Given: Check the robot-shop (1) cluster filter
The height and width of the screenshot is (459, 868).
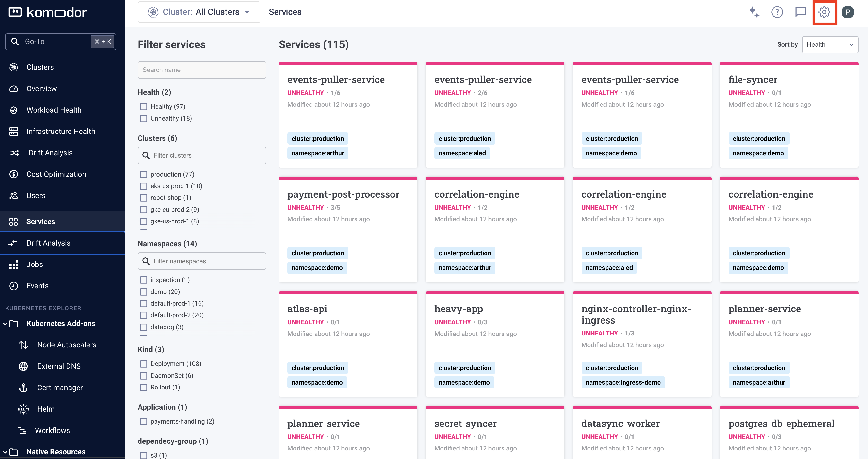Looking at the screenshot, I should click(x=144, y=198).
